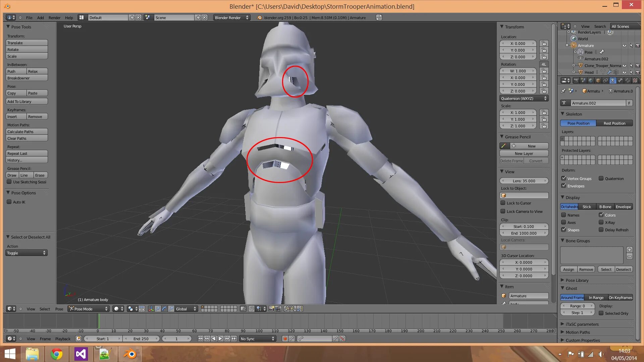Switch skeleton to Rest Position

(x=614, y=123)
